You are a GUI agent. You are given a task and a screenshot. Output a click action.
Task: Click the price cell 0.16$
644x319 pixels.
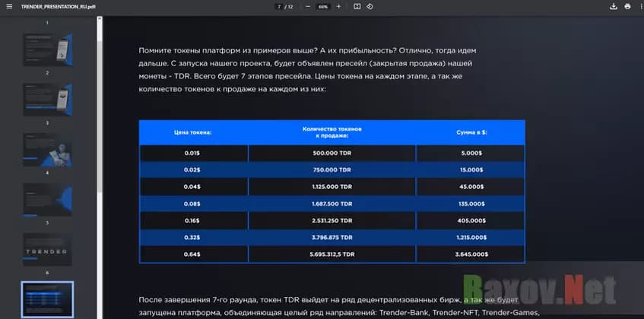pos(193,221)
